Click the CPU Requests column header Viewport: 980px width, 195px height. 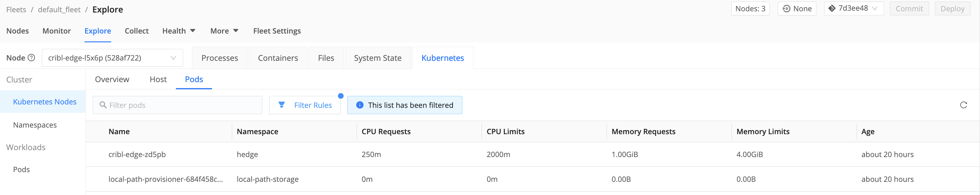coord(386,131)
